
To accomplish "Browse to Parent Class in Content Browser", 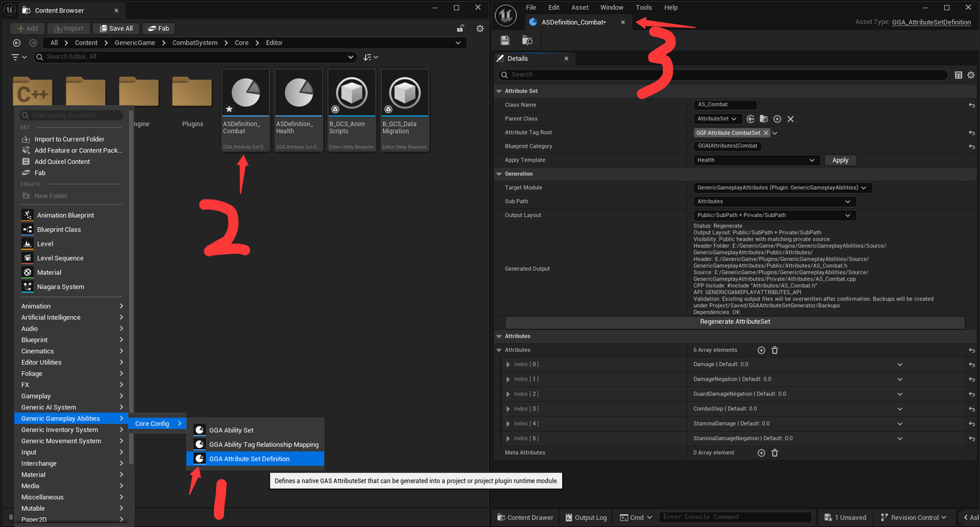I will (x=764, y=119).
